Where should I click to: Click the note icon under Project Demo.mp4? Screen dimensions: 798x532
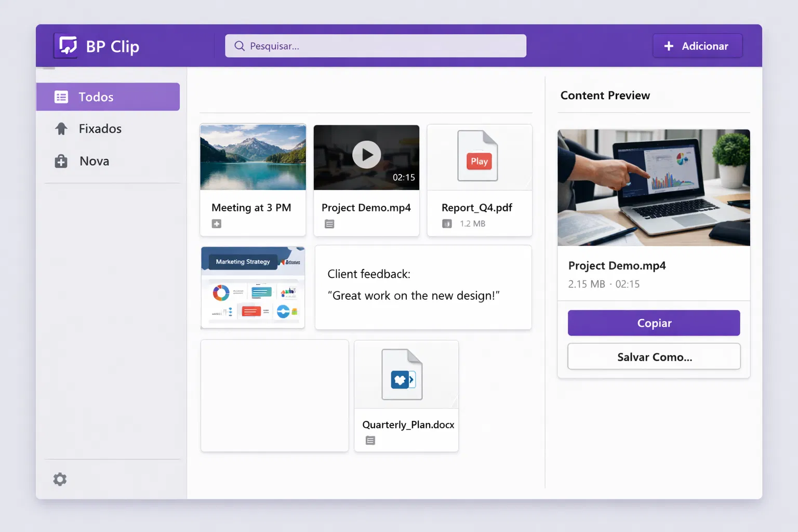click(x=329, y=224)
